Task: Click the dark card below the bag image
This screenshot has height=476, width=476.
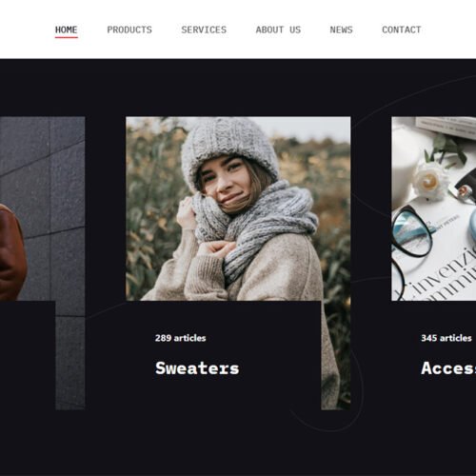Action: click(x=28, y=355)
